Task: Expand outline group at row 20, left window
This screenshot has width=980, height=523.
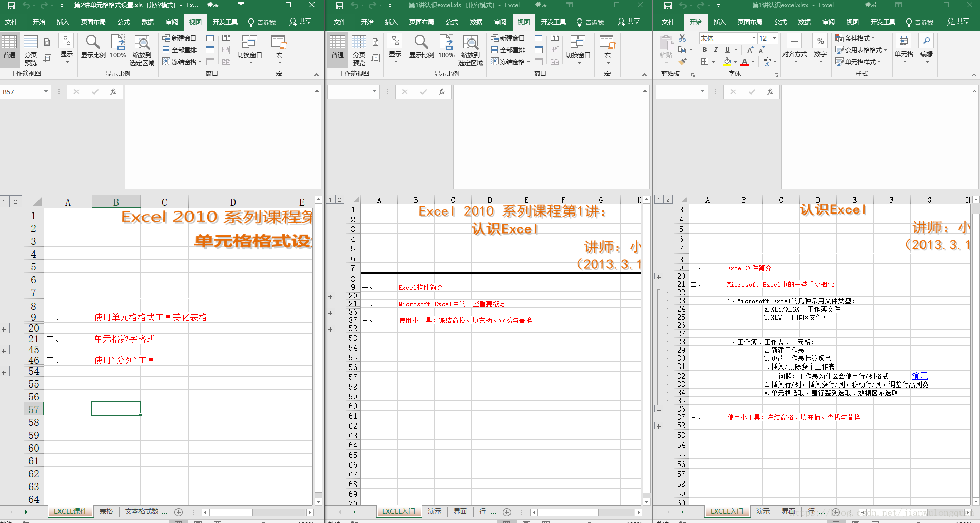Action: click(4, 329)
